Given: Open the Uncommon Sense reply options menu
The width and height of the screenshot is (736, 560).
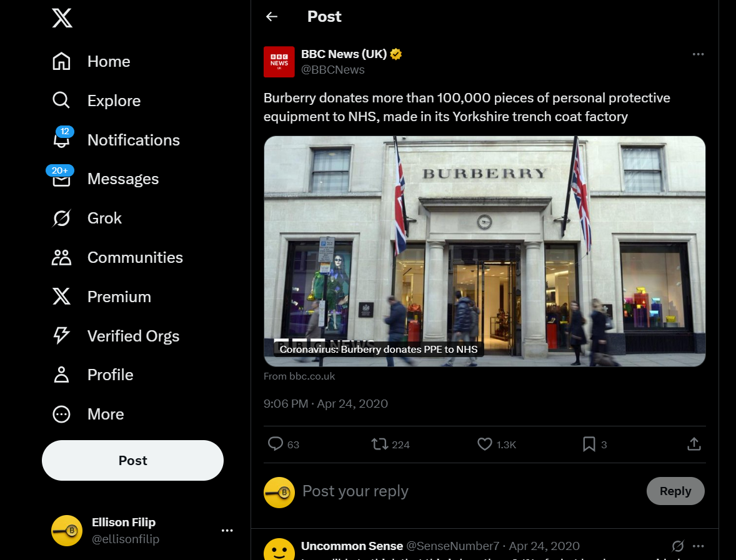Looking at the screenshot, I should (x=698, y=546).
